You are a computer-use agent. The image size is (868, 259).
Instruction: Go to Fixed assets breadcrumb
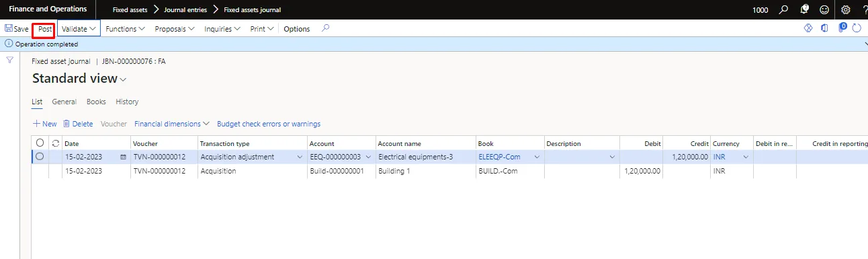coord(130,9)
